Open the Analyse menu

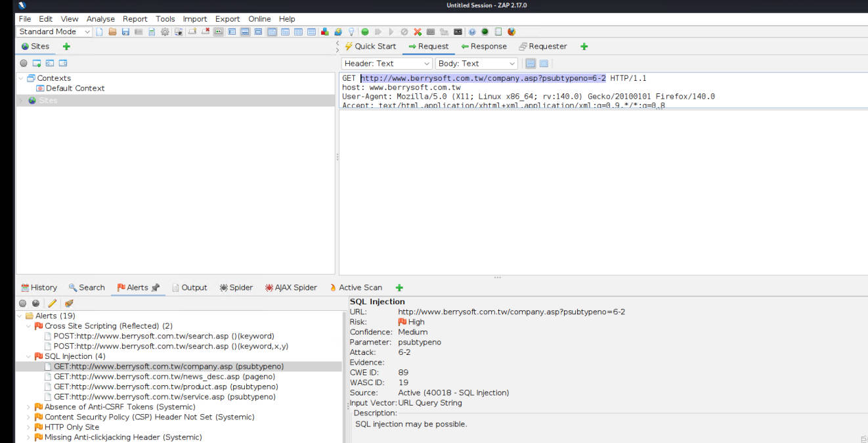(x=100, y=19)
